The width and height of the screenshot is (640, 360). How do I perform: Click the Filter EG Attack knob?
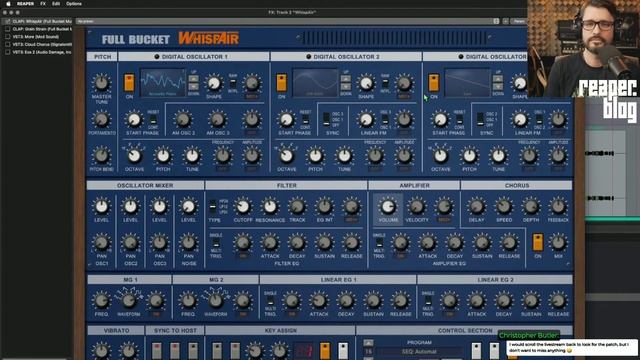coord(270,243)
